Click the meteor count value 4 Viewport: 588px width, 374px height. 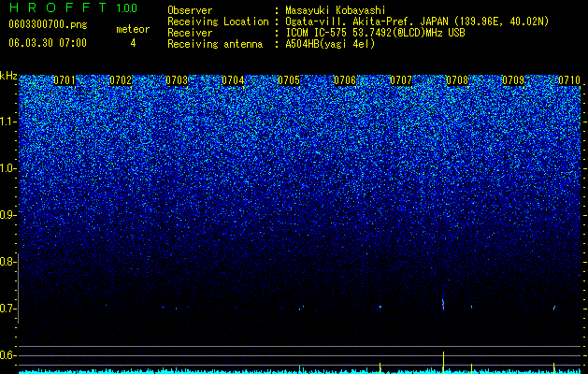(133, 43)
